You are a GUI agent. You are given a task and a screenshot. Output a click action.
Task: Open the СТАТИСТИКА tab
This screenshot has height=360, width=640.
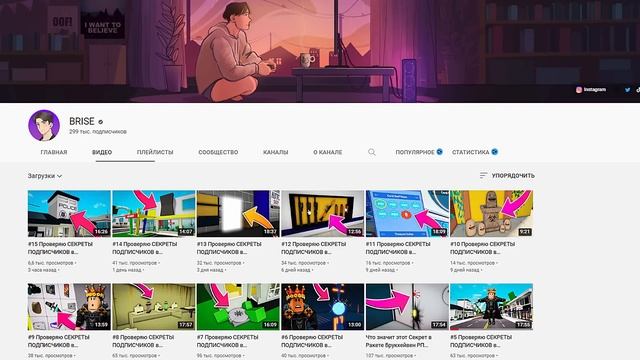click(470, 152)
